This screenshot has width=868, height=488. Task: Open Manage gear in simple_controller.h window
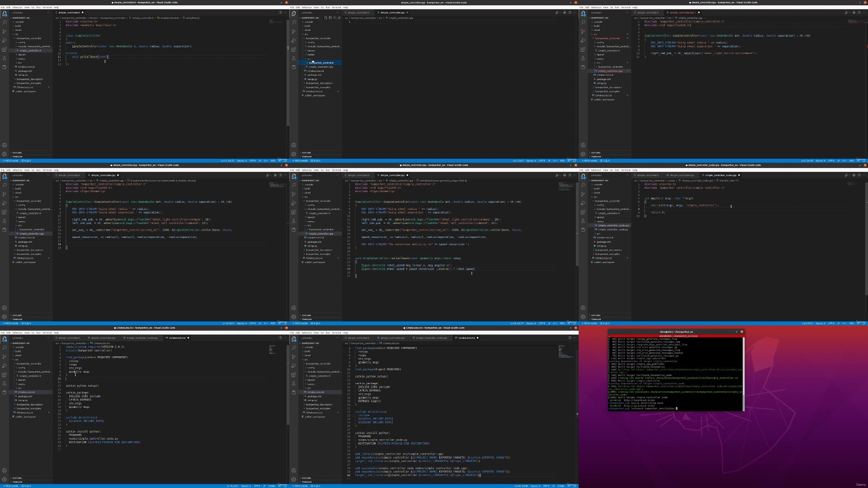point(4,154)
